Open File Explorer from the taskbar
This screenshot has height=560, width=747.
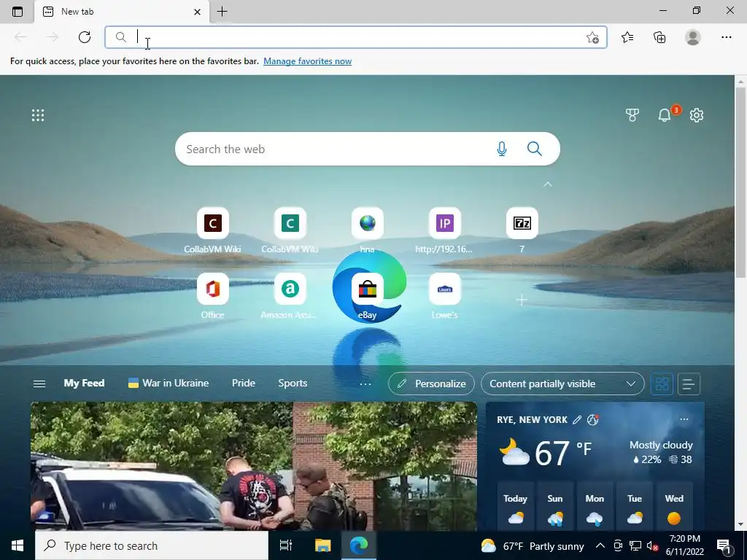click(x=322, y=545)
